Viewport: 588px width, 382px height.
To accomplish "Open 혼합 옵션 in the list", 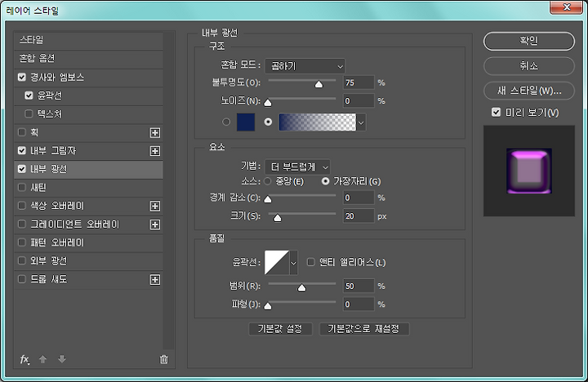I will click(88, 59).
